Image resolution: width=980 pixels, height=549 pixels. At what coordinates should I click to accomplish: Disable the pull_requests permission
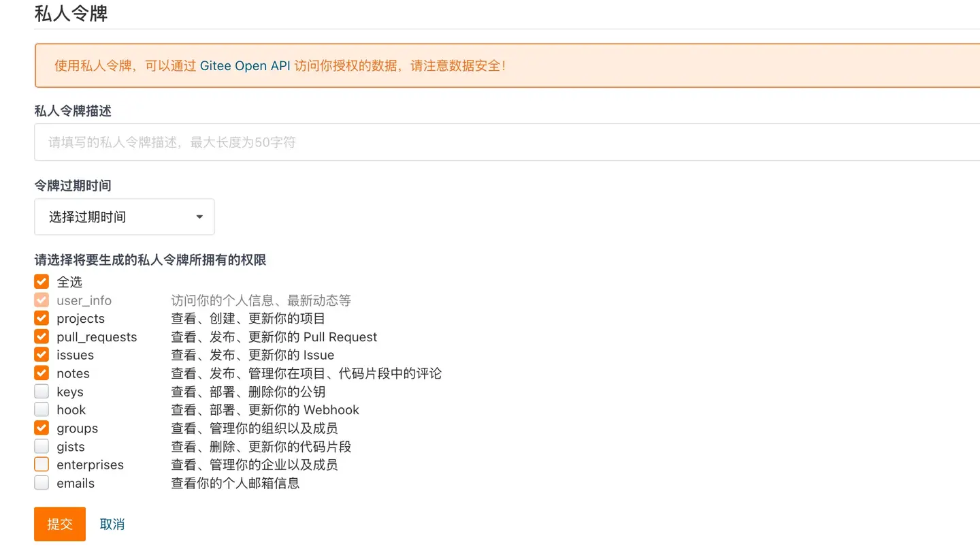(41, 336)
